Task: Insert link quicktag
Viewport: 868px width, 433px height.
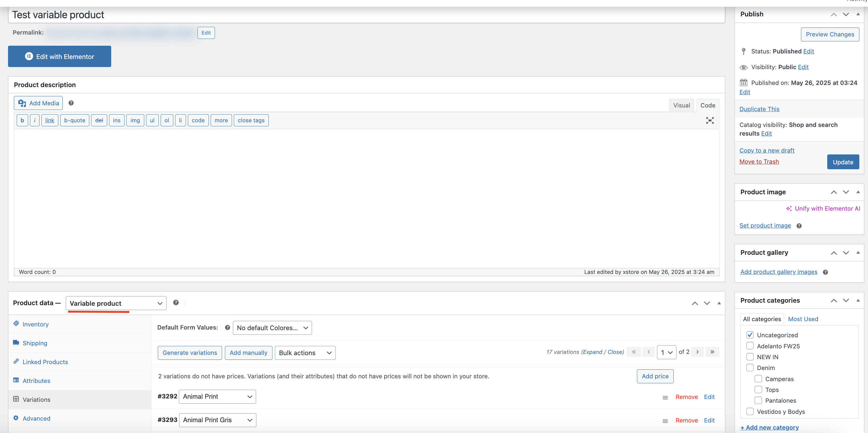Action: click(49, 120)
